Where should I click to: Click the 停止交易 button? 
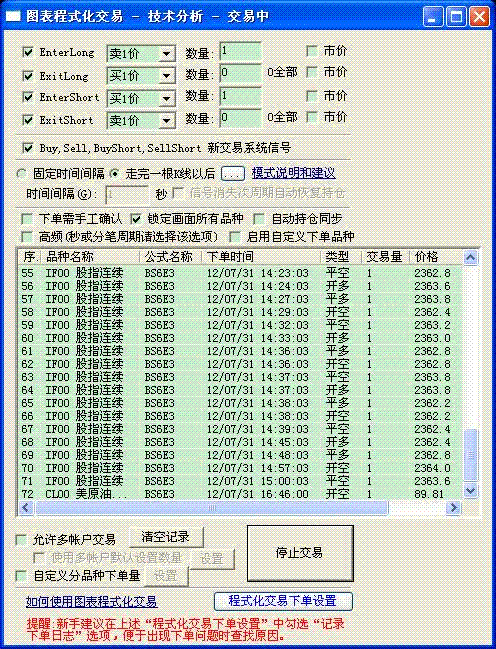pos(300,553)
